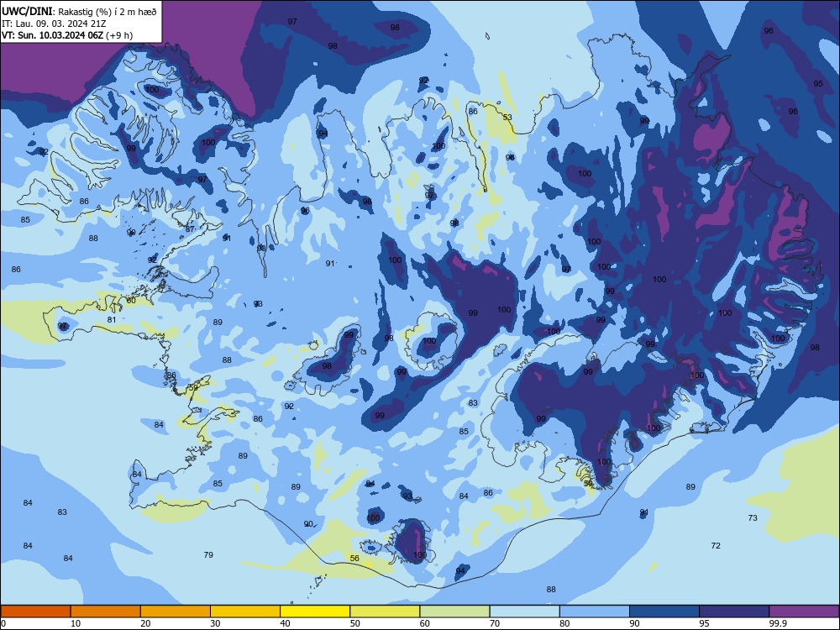
Task: Select the medium blue 90–95 legend swatch
Action: tap(664, 612)
